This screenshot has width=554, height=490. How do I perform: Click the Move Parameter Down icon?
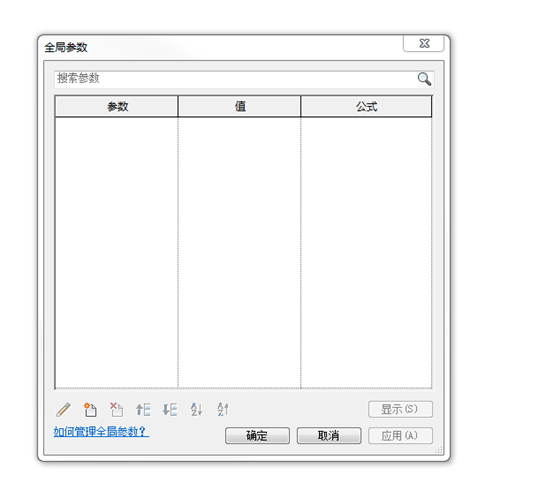(170, 410)
